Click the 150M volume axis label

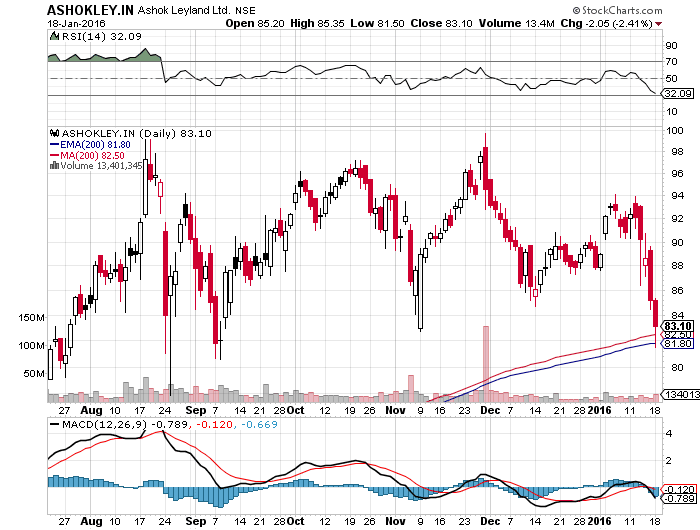31,317
